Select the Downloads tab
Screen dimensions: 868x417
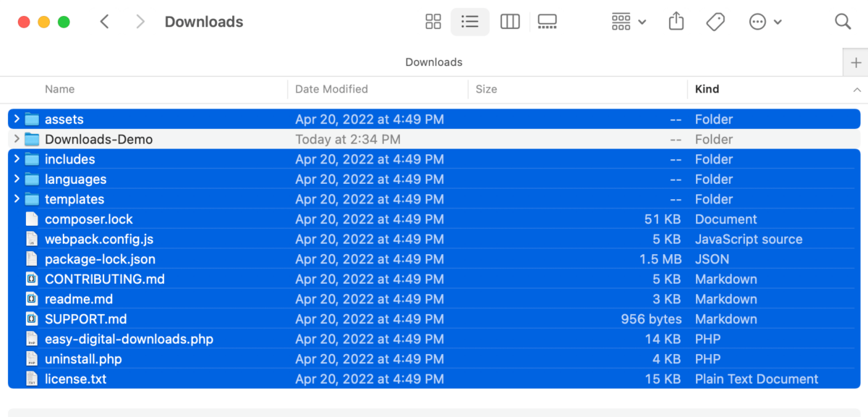coord(433,62)
